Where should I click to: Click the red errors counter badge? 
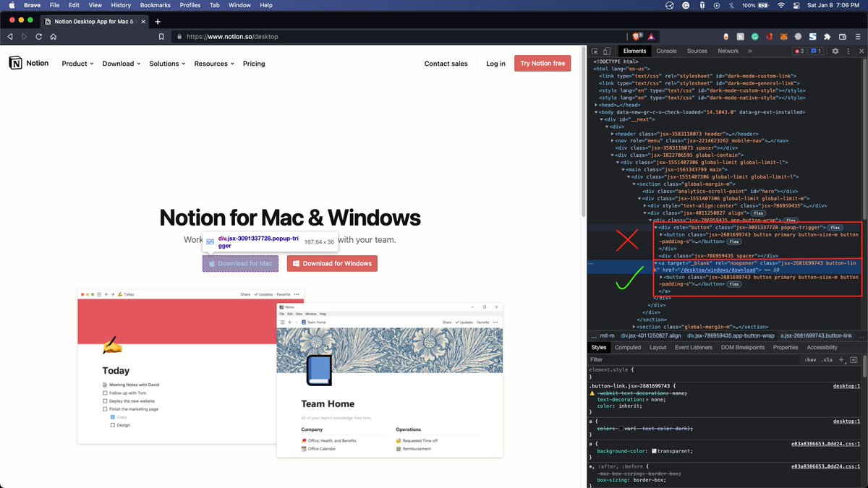[x=799, y=51]
